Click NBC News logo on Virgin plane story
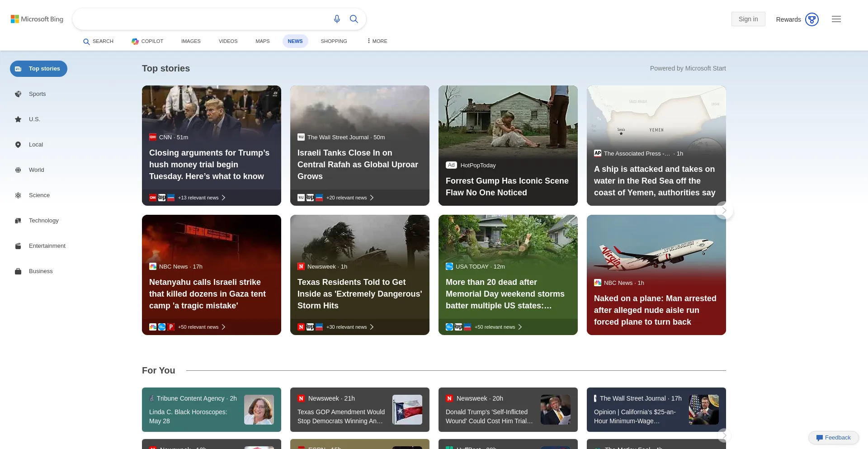Screen dimensions: 868x449 [x=598, y=283]
